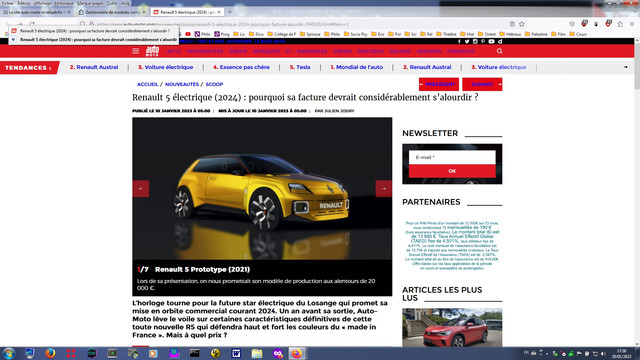The width and height of the screenshot is (640, 360).
Task: Click the Auto Moto logo
Action: (x=152, y=51)
